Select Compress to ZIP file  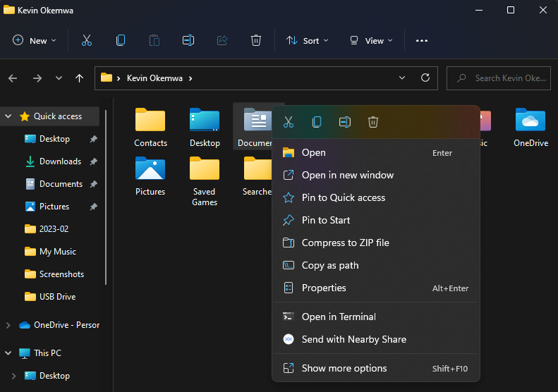(345, 243)
